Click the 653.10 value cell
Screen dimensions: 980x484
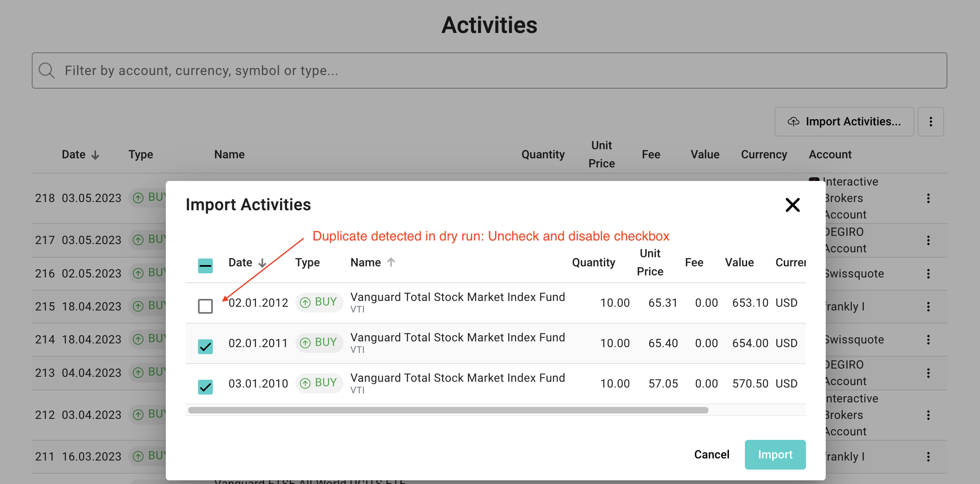750,303
